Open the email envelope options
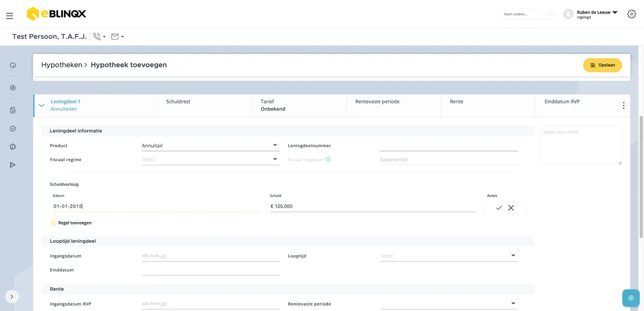644x311 pixels. 118,37
